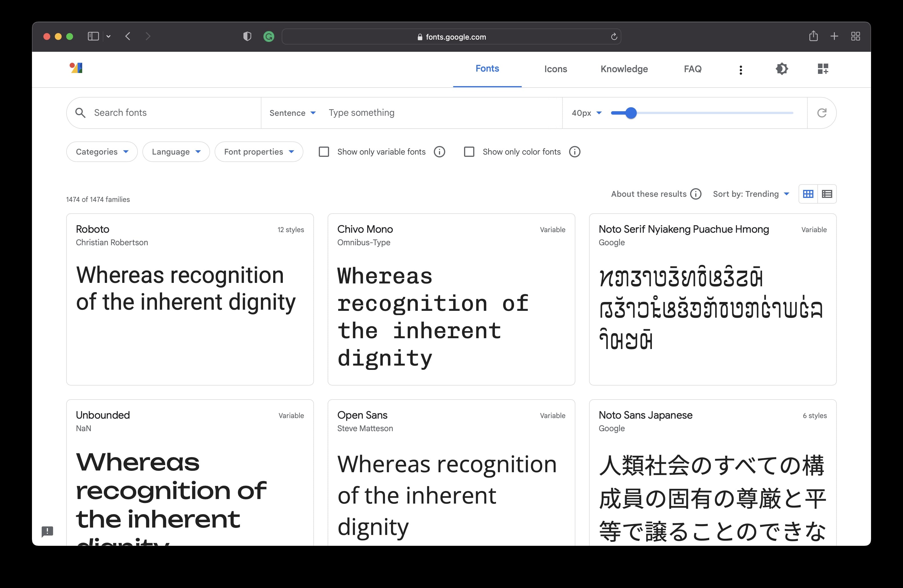This screenshot has height=588, width=903.
Task: Click the font size slider handle
Action: pos(630,113)
